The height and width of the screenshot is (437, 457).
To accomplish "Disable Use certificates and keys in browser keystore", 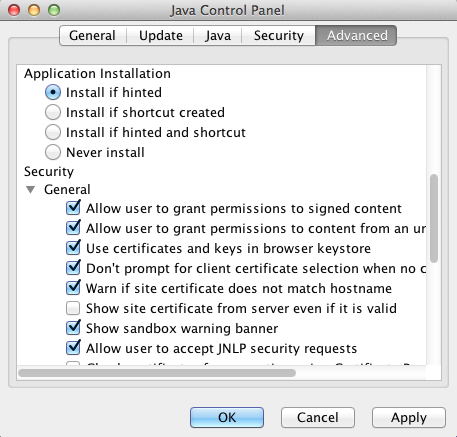I will (73, 248).
